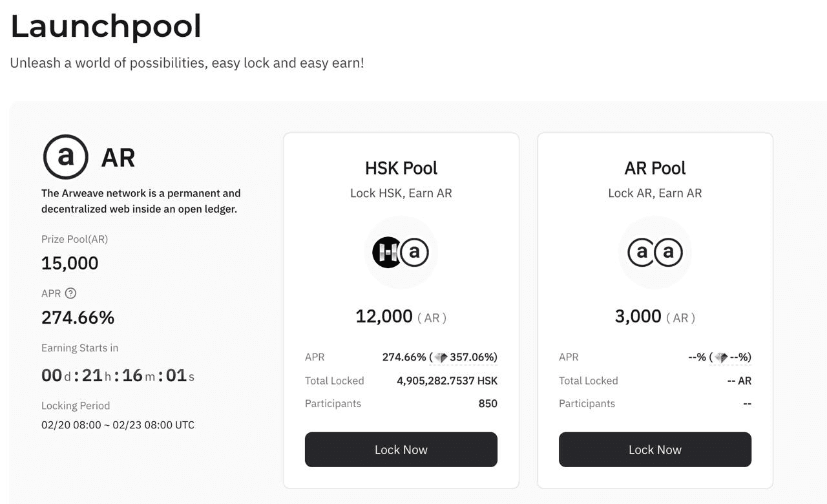Click the locking period dates text
Screen dimensions: 827x504
(x=118, y=425)
